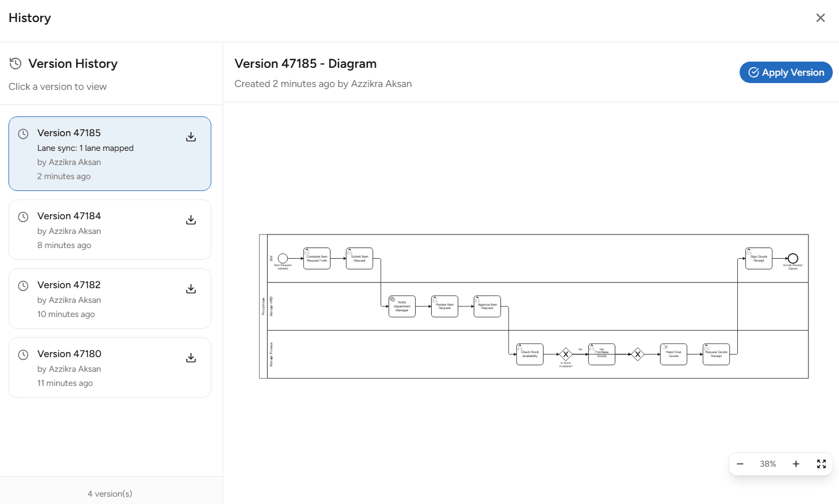View the Version 47184 entry
Viewport: 839px width, 504px height.
(110, 230)
